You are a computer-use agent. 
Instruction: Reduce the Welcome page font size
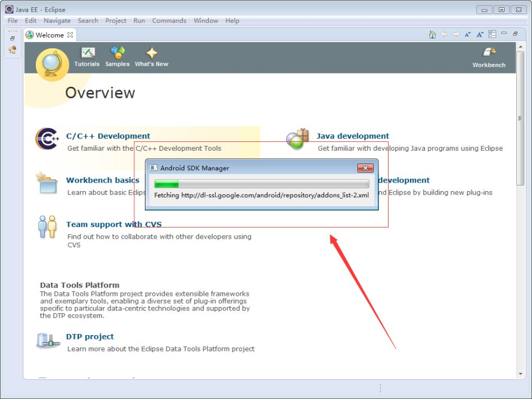coord(468,34)
